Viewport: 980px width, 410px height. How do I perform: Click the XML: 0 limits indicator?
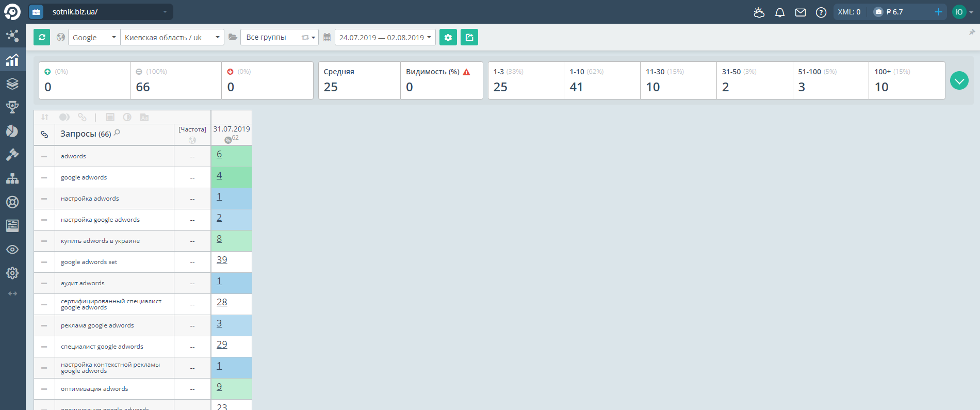pyautogui.click(x=849, y=12)
